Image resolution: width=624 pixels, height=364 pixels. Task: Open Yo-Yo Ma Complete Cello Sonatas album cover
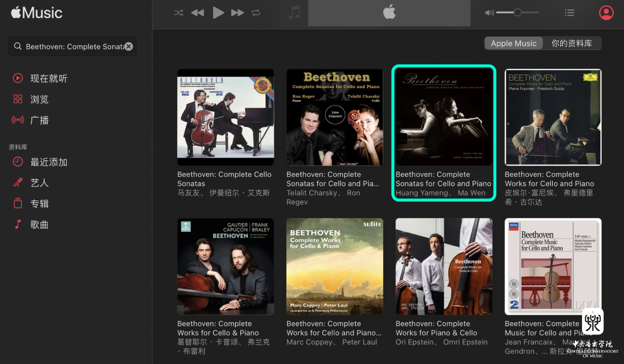(x=225, y=118)
